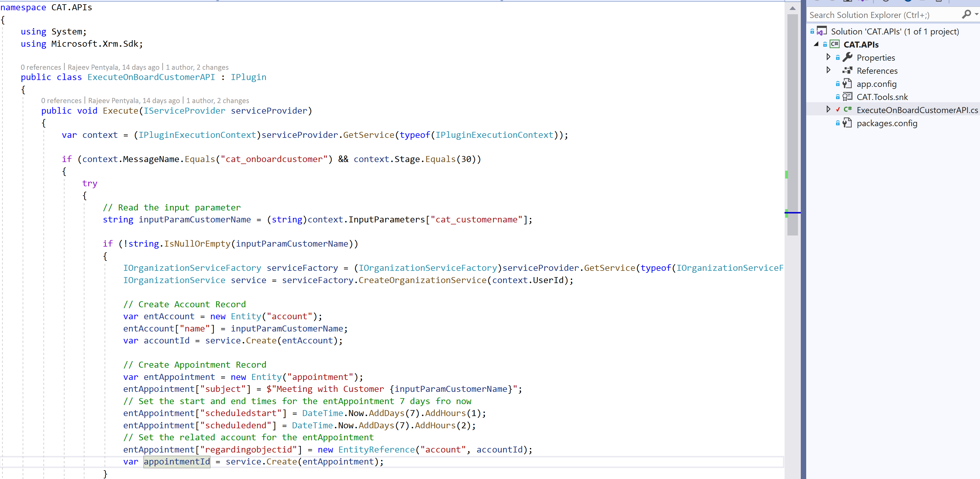The width and height of the screenshot is (980, 479).
Task: Click the wrench icon next to Properties
Action: 848,58
